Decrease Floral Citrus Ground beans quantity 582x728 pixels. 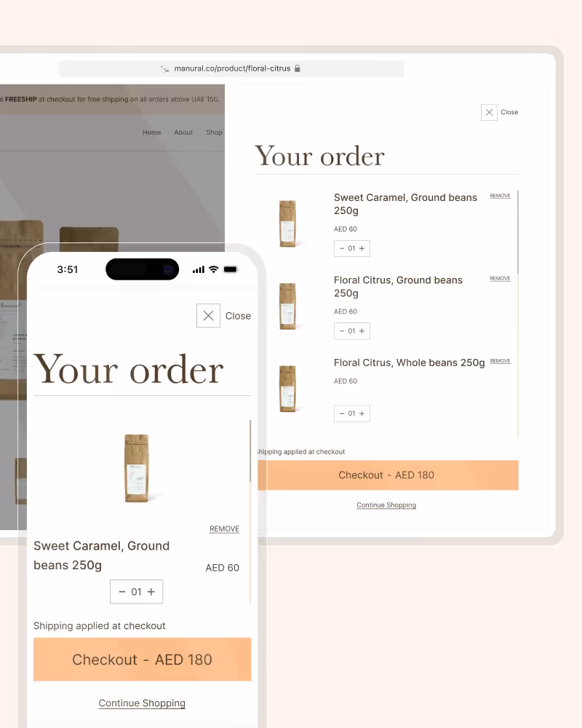pyautogui.click(x=342, y=331)
